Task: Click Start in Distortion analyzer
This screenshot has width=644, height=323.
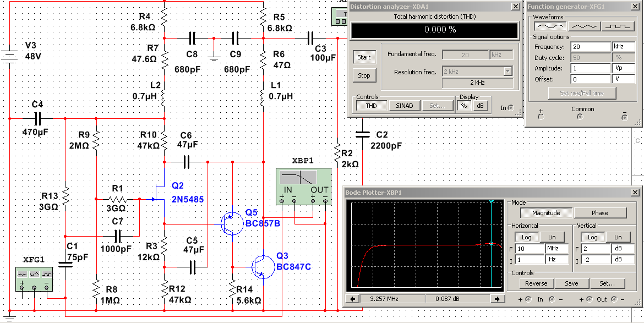Action: (363, 57)
